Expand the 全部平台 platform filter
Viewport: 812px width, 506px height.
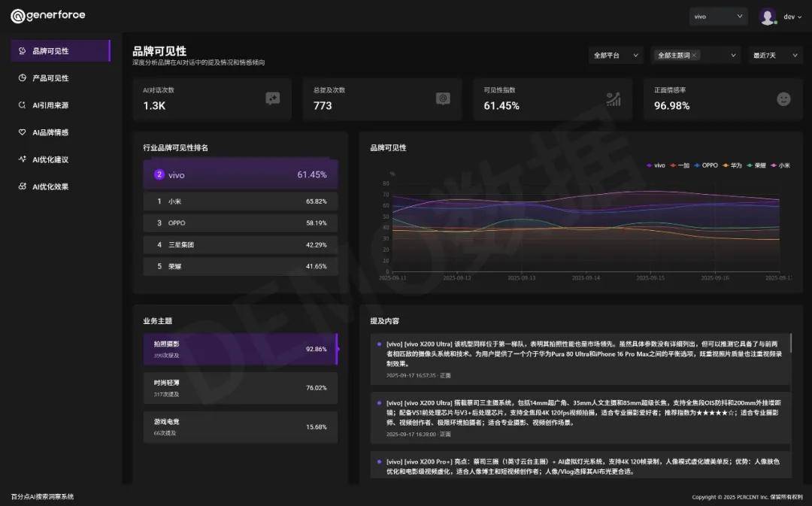tap(616, 55)
